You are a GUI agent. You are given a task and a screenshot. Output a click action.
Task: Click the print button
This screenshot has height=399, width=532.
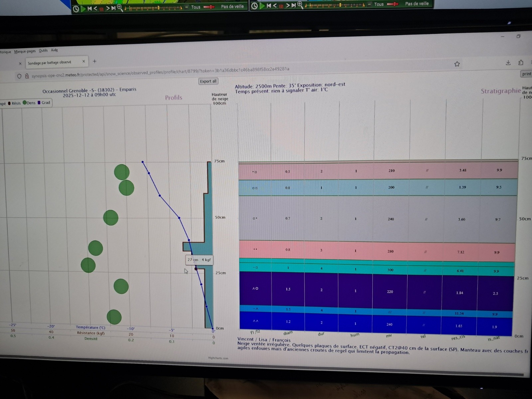point(526,74)
